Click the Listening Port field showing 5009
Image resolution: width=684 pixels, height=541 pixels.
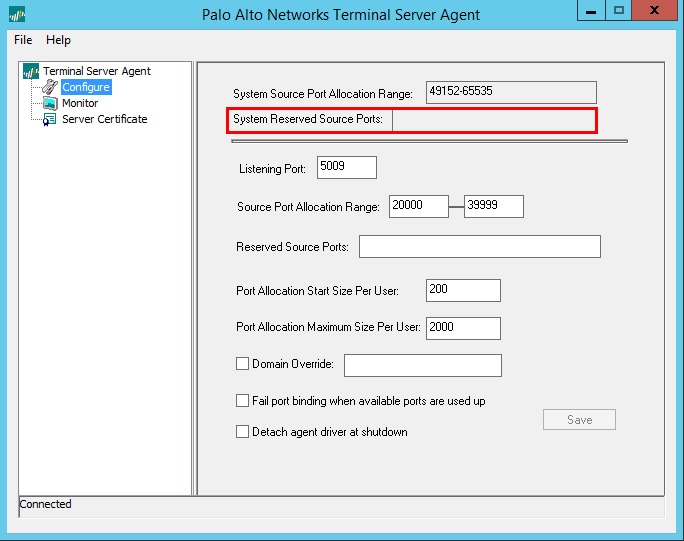coord(347,167)
